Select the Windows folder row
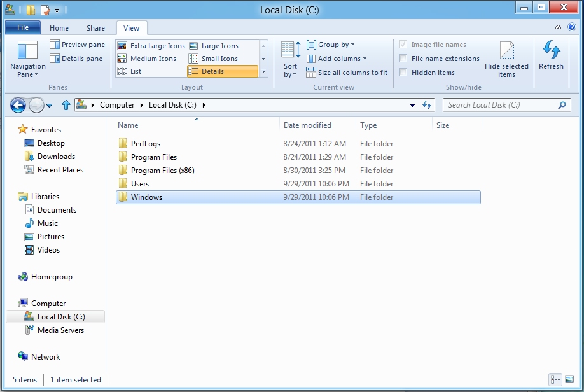584x392 pixels. [298, 197]
